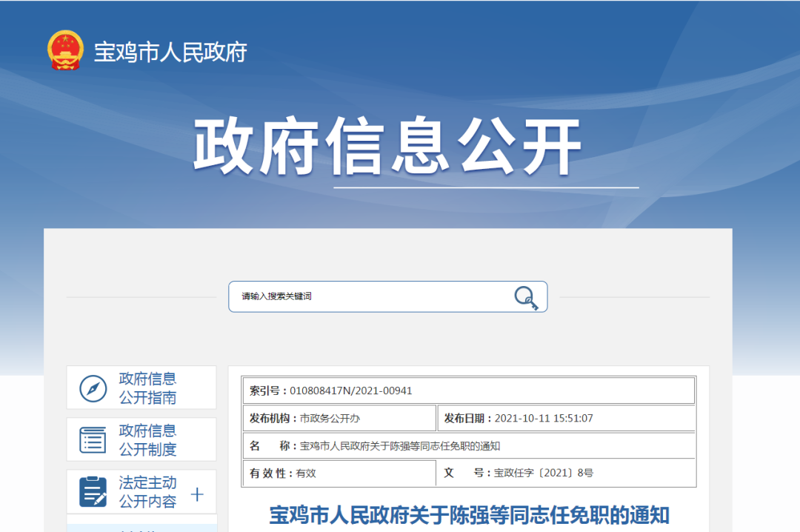
Task: Click the 有效性 value 有效
Action: pos(306,473)
